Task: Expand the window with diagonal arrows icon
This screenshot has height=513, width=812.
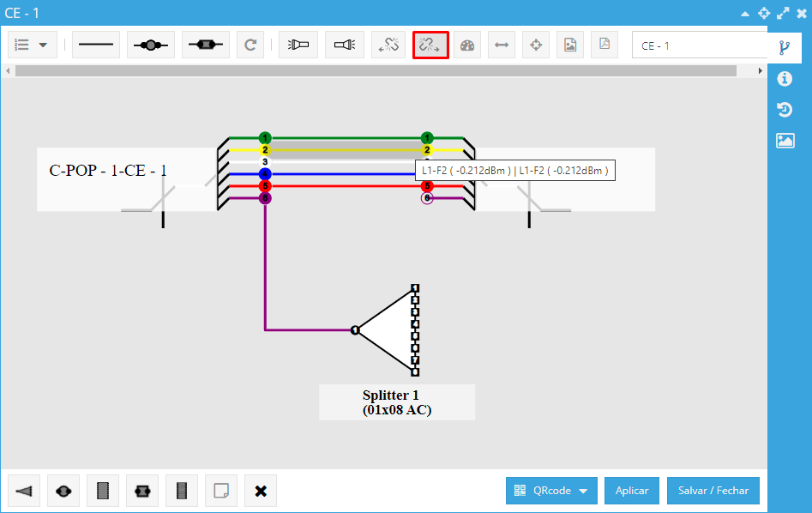Action: click(x=783, y=13)
